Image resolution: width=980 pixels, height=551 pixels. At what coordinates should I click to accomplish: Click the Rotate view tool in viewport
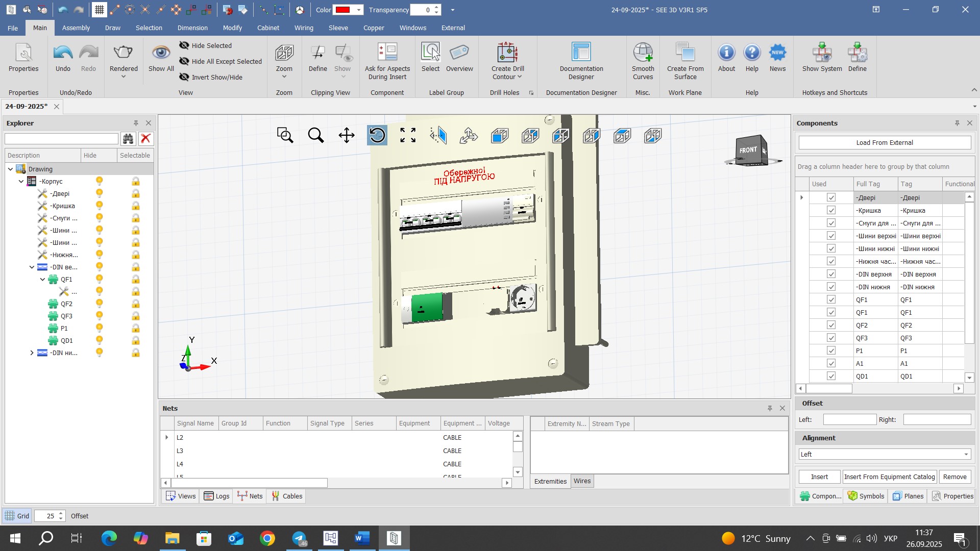(377, 135)
